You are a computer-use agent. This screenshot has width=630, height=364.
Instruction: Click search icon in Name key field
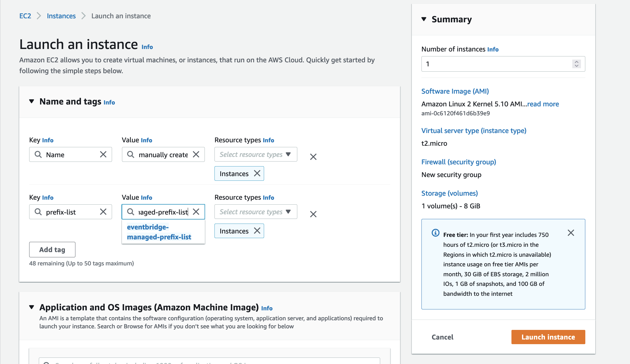[x=38, y=154]
